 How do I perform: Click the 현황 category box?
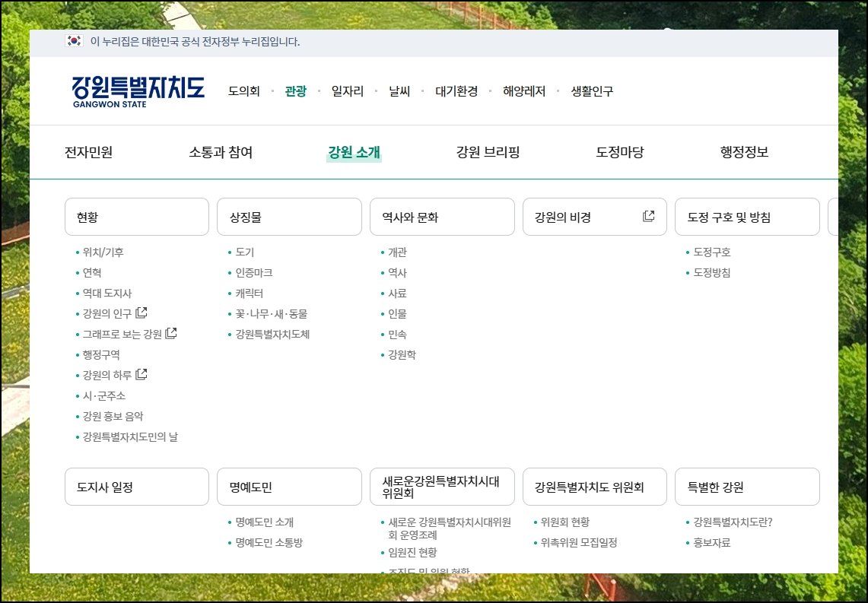coord(137,217)
